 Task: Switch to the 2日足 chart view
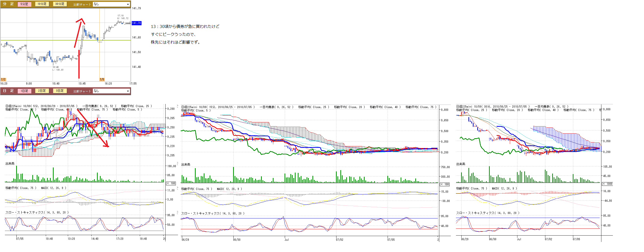(42, 91)
